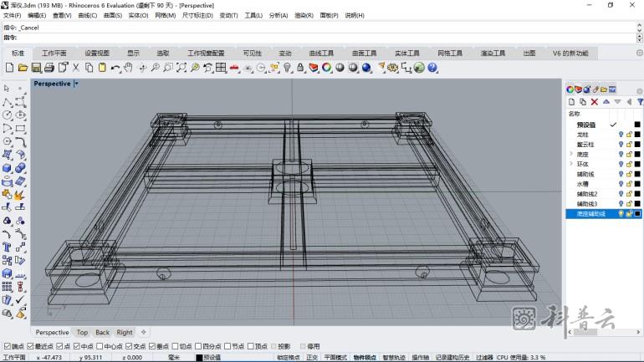Save the model with the floppy disk icon

click(x=36, y=68)
